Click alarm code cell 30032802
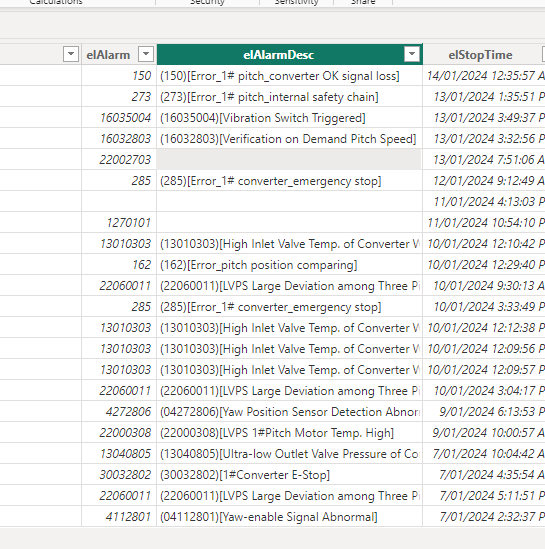Image resolution: width=545 pixels, height=549 pixels. click(119, 475)
